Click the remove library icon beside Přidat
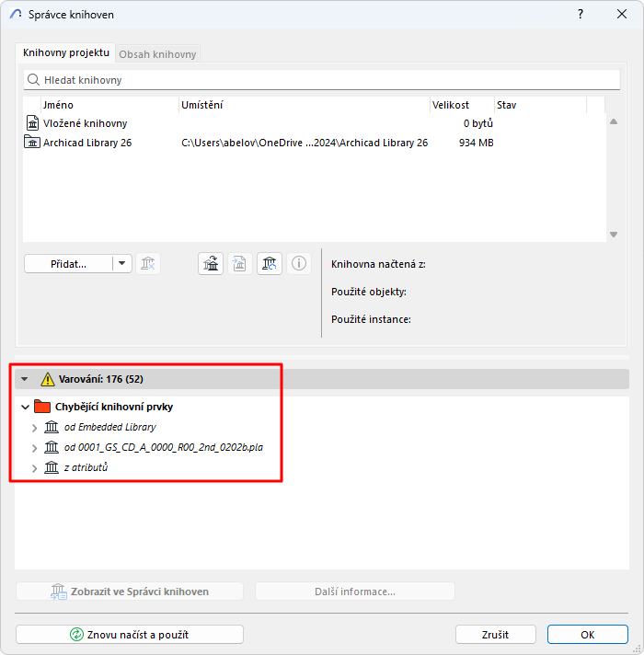 pos(148,264)
